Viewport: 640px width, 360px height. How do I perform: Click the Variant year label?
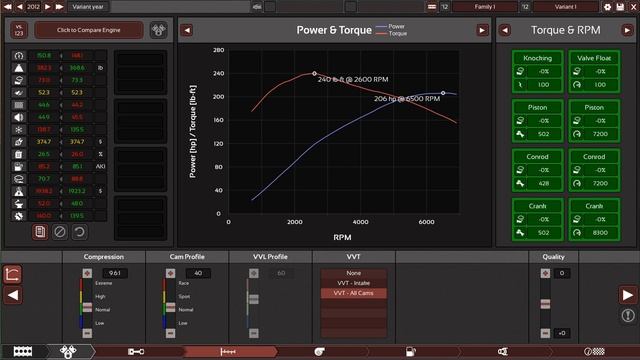coord(88,7)
